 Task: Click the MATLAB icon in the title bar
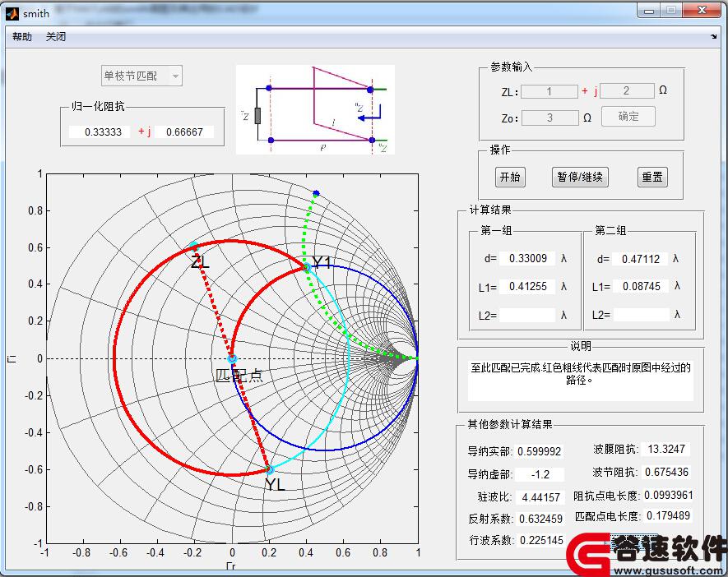point(12,14)
